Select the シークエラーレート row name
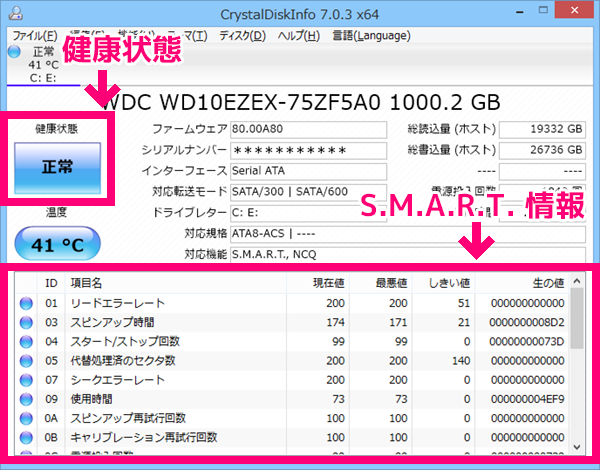The image size is (600, 470). 117,380
